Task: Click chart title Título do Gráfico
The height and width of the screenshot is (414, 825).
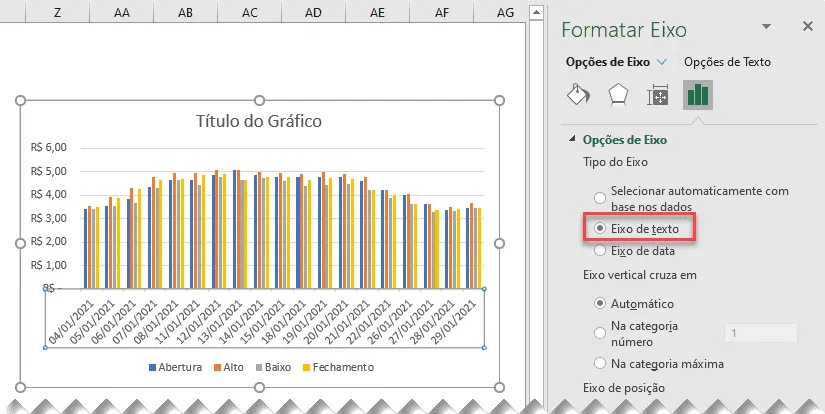Action: click(x=259, y=121)
